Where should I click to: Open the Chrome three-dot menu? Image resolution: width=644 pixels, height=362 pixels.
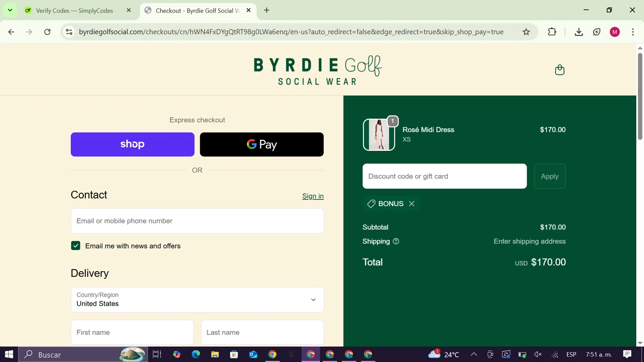633,32
